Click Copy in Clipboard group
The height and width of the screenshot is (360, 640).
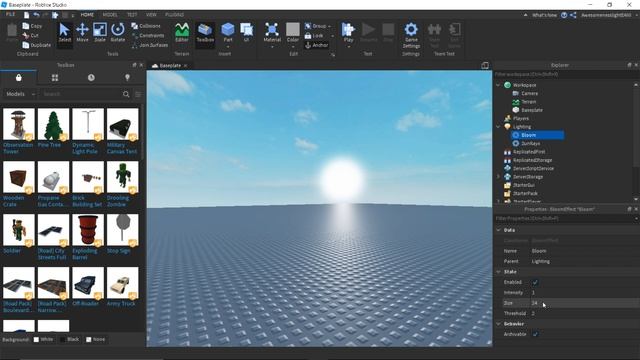tap(33, 26)
